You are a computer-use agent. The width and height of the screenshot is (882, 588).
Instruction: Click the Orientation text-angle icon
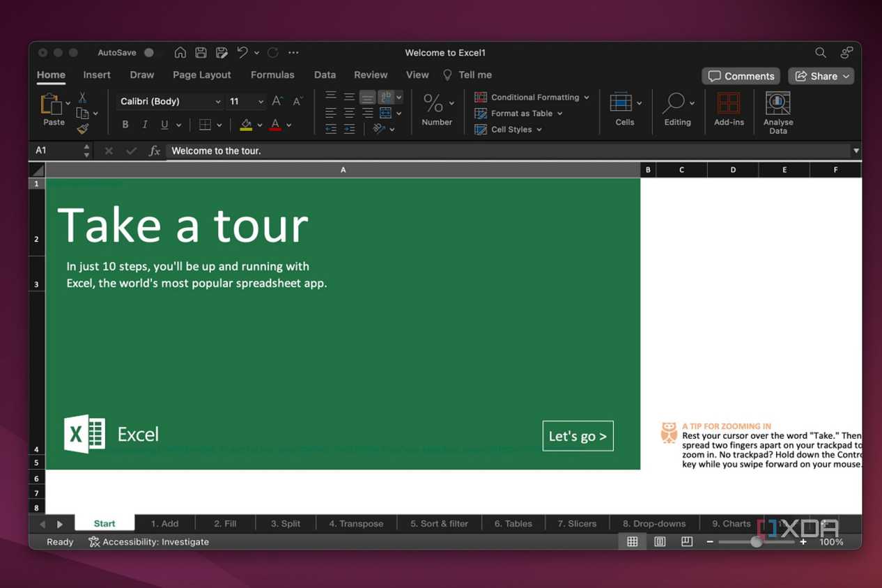379,129
